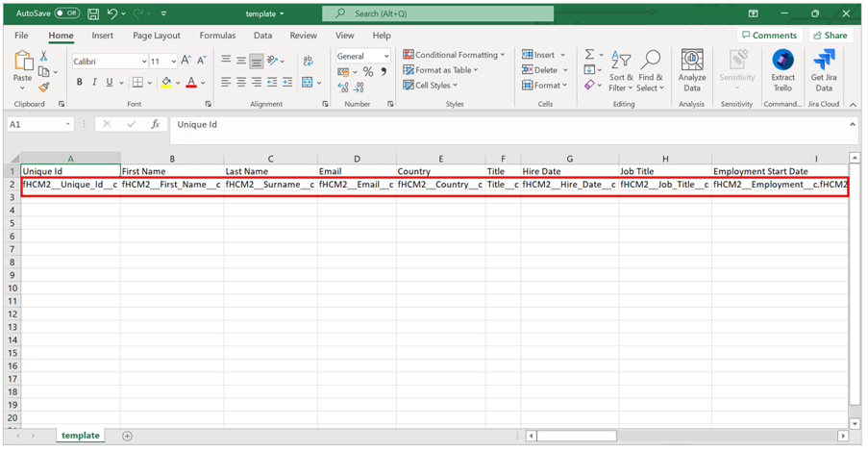Open the Formulas tab
This screenshot has height=452, width=868.
pos(217,36)
